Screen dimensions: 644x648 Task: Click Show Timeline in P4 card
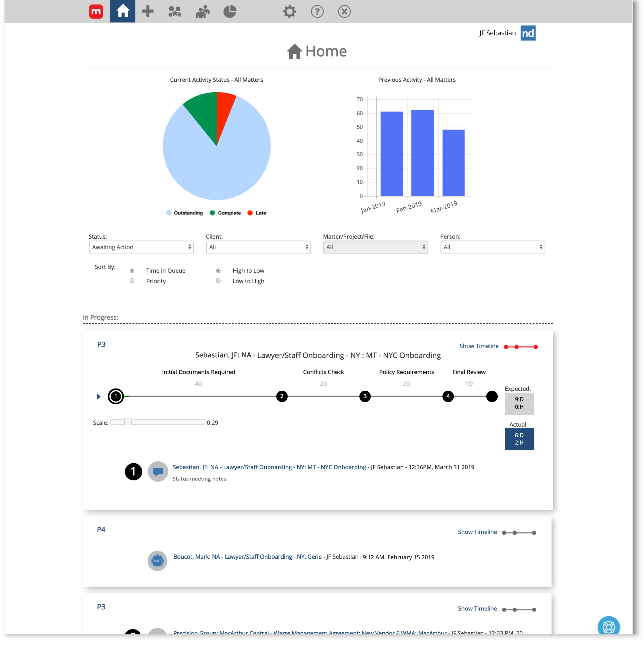(x=477, y=532)
